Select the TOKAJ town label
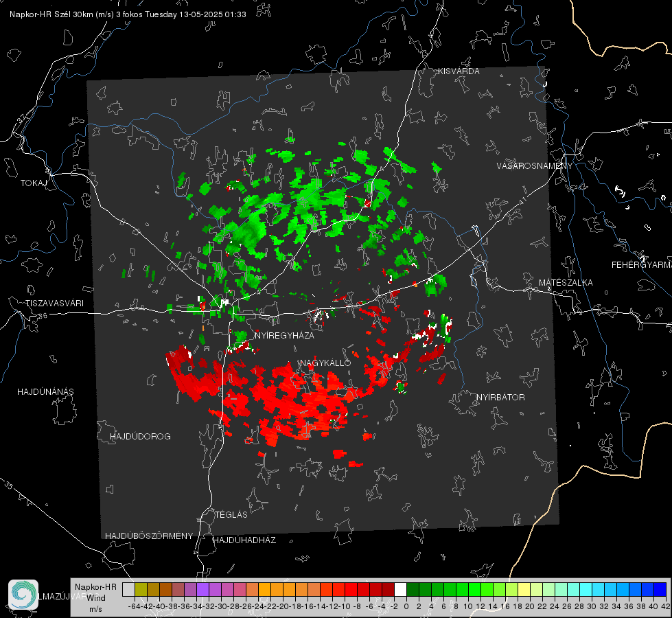672x618 pixels. point(34,183)
